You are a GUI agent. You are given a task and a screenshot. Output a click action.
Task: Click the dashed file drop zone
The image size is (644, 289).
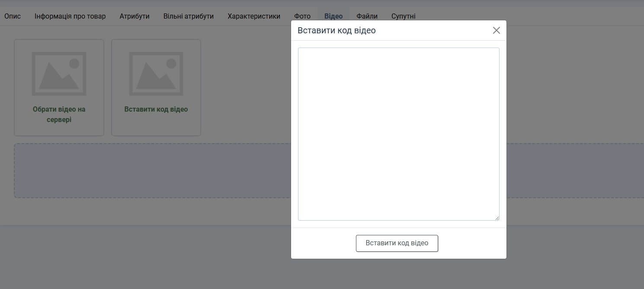[151, 170]
